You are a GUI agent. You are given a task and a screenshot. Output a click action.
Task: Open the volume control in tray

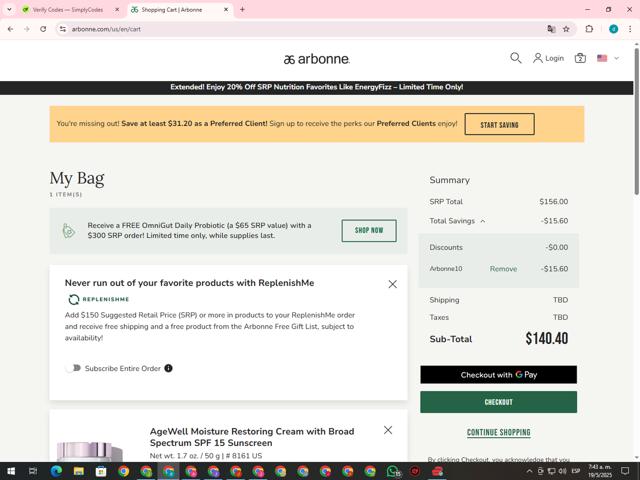(562, 471)
